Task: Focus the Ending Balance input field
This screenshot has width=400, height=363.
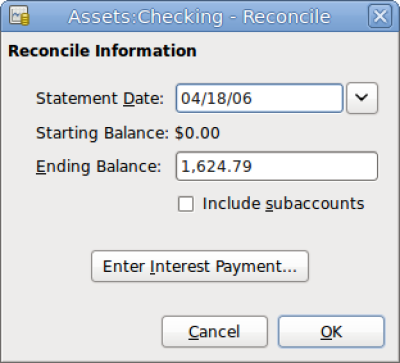Action: pyautogui.click(x=277, y=166)
